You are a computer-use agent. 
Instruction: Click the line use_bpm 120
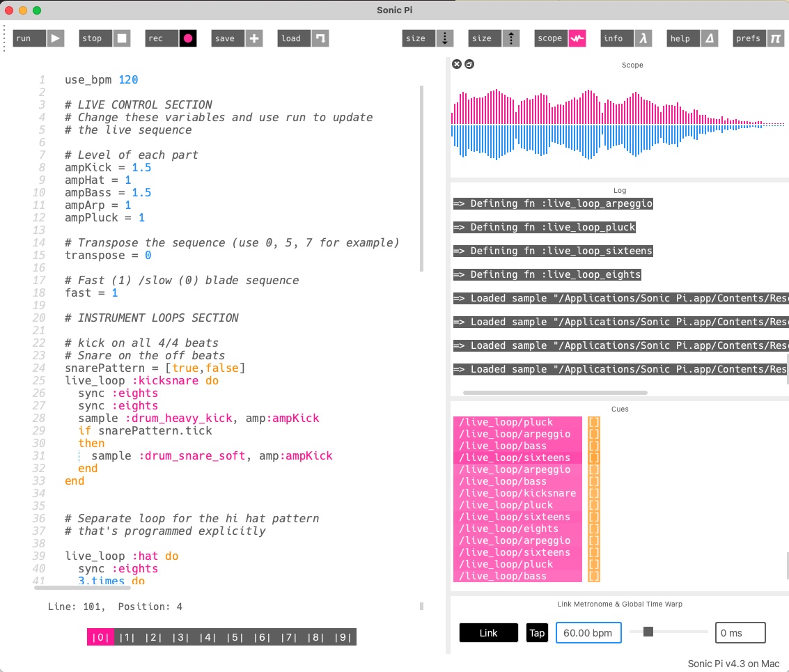101,79
